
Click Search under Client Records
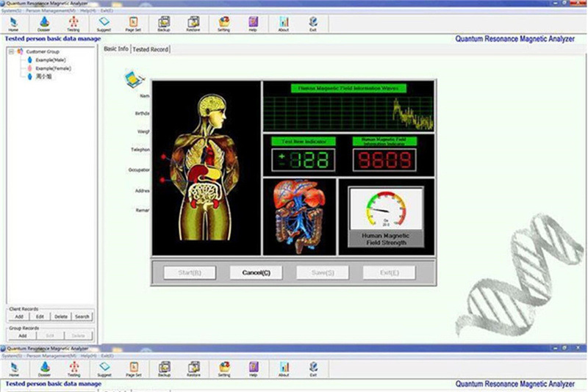82,316
